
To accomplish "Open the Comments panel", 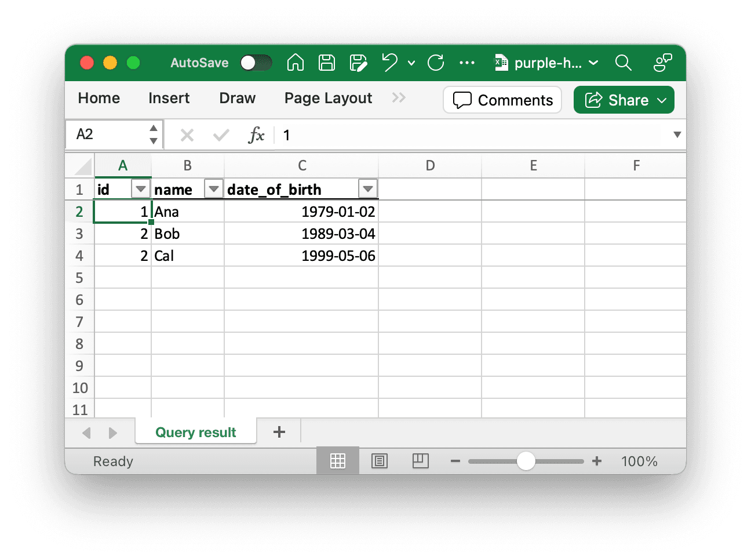I will tap(502, 100).
